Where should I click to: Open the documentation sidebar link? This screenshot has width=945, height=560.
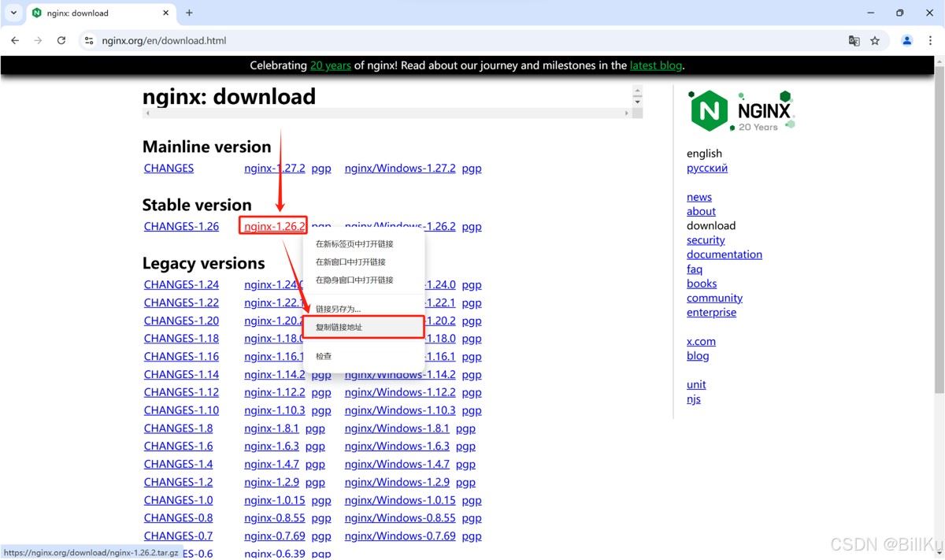[724, 254]
